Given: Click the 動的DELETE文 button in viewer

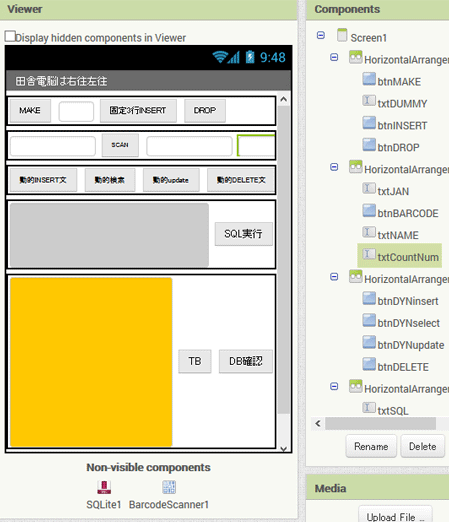Looking at the screenshot, I should 241,180.
